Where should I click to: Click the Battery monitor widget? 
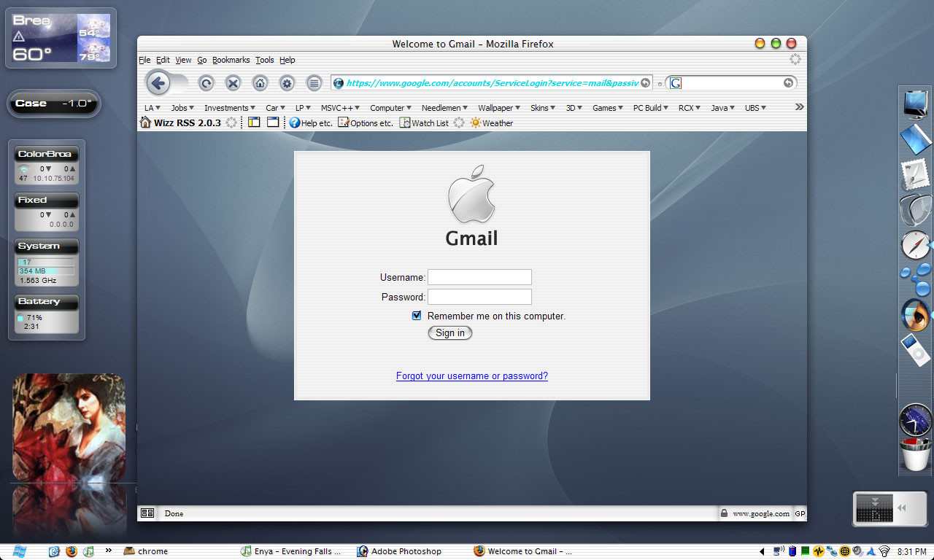pyautogui.click(x=47, y=314)
